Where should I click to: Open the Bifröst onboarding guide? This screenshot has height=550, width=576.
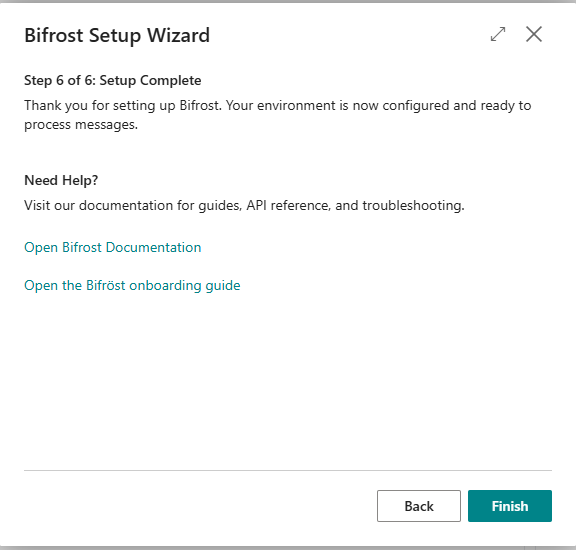pos(132,285)
